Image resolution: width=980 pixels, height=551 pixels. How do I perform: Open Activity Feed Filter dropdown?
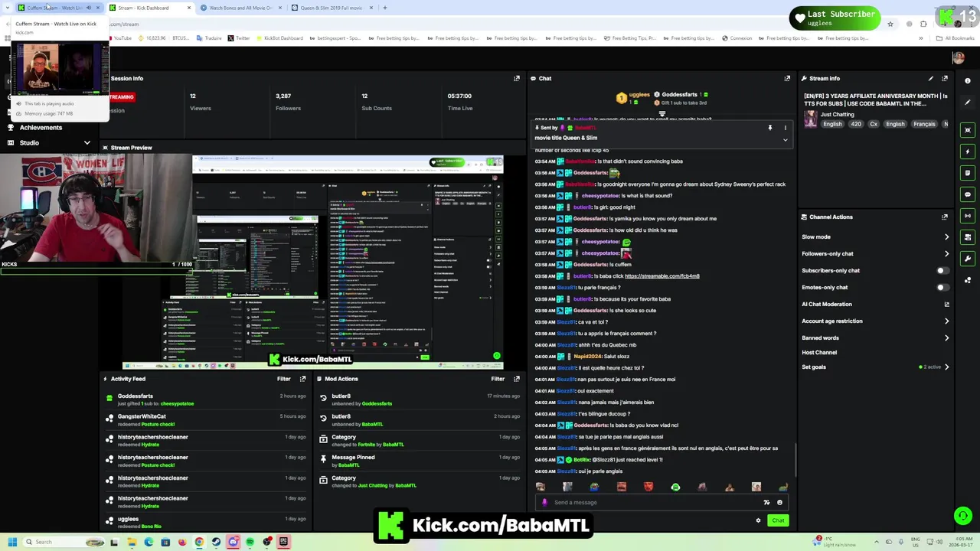(284, 379)
